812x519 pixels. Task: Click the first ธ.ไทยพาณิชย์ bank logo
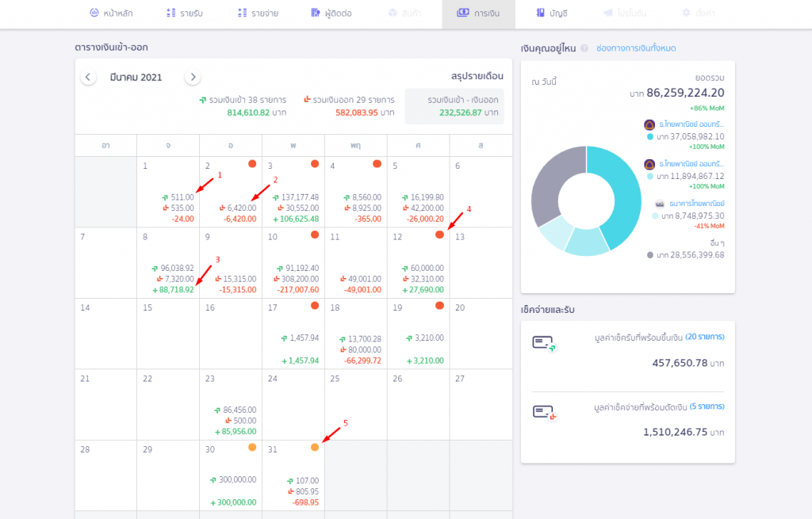click(649, 124)
